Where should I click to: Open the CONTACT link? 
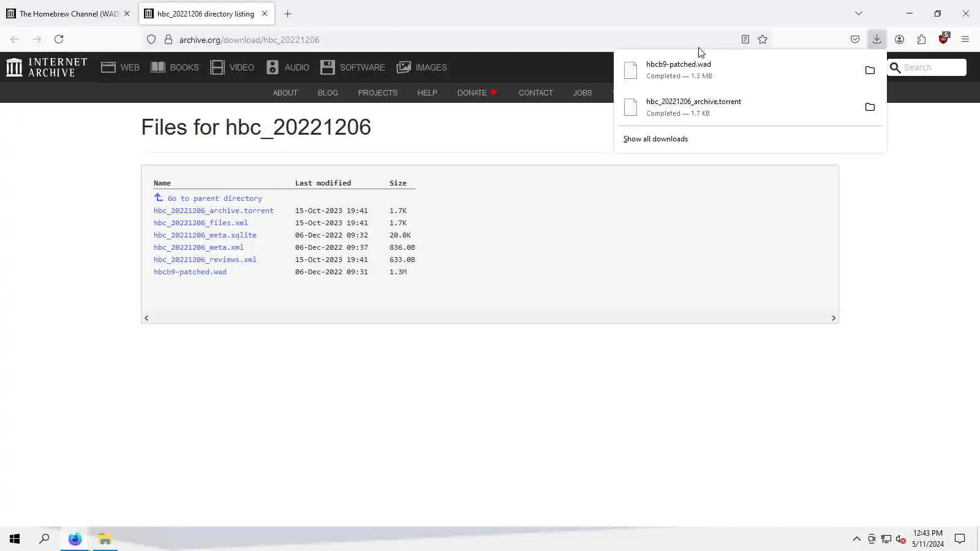pos(536,93)
